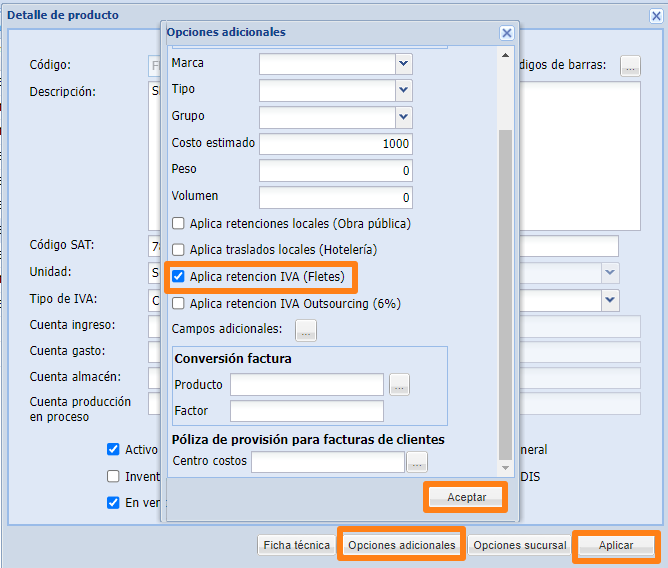
Task: Close the Opciones adicionales dialog
Action: point(507,33)
